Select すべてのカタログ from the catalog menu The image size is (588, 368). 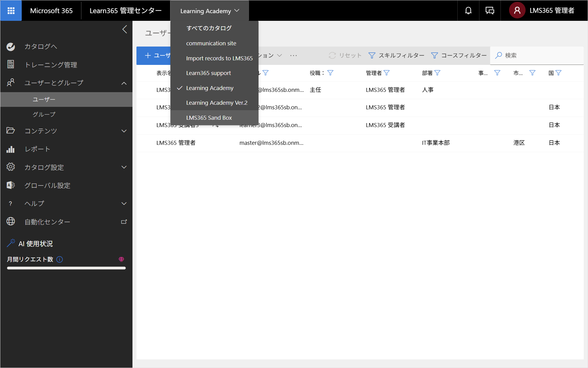214,28
